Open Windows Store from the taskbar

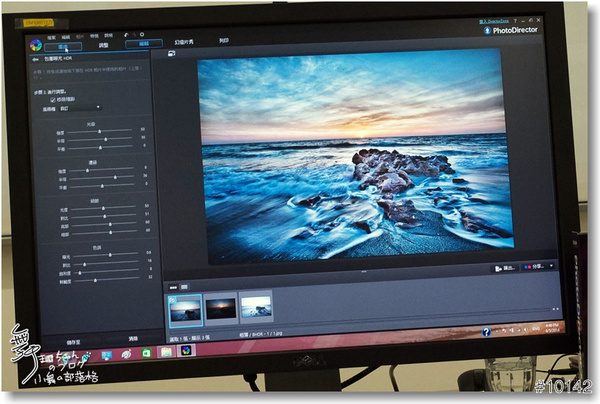(147, 353)
